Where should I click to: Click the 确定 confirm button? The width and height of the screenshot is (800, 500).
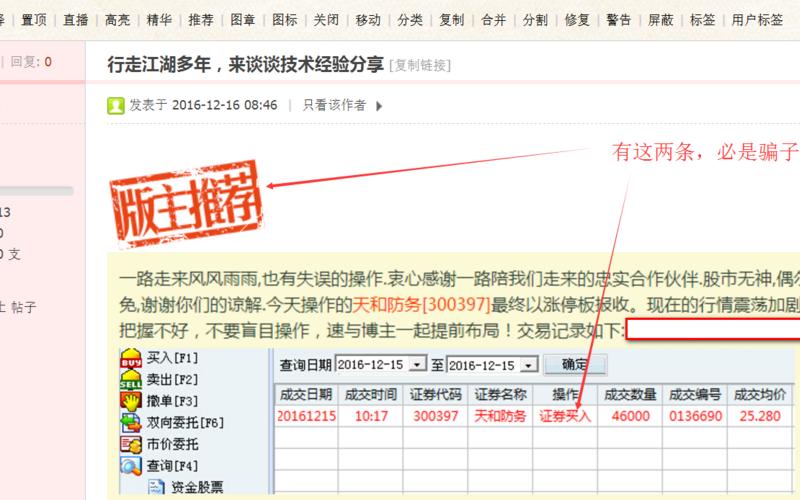[x=575, y=365]
